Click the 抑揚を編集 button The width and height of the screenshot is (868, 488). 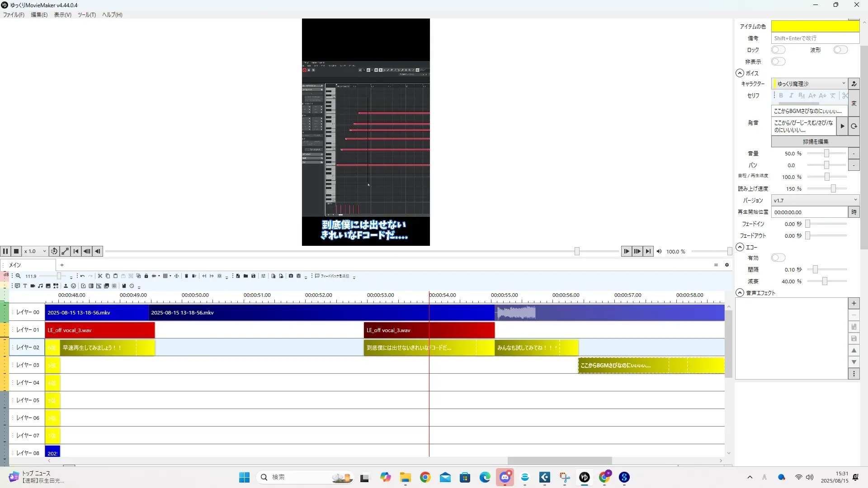pos(815,141)
